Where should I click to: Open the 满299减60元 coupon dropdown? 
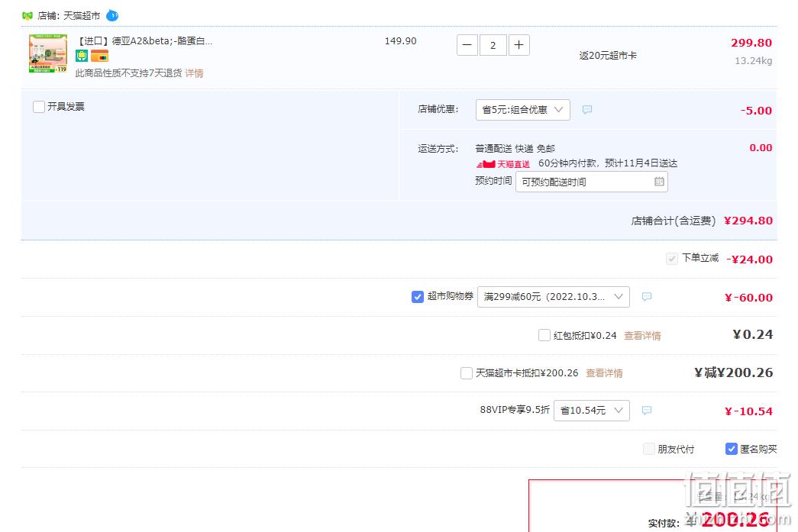pyautogui.click(x=553, y=297)
